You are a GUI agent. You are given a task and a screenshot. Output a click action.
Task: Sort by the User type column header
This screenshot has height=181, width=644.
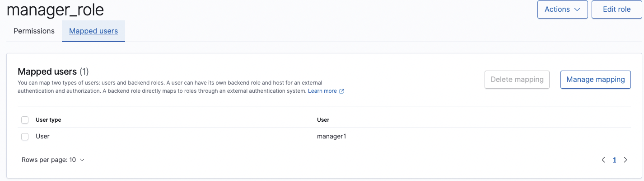coord(48,120)
